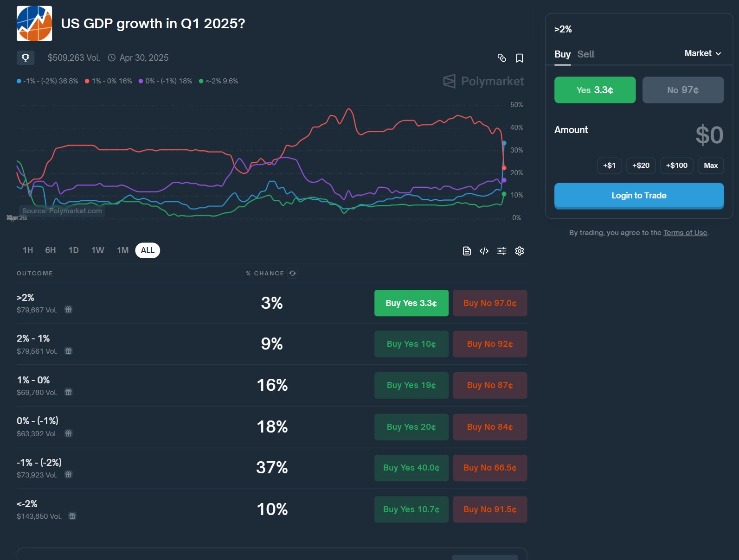Viewport: 739px width, 560px height.
Task: Open the Terms of Use link
Action: [x=685, y=233]
